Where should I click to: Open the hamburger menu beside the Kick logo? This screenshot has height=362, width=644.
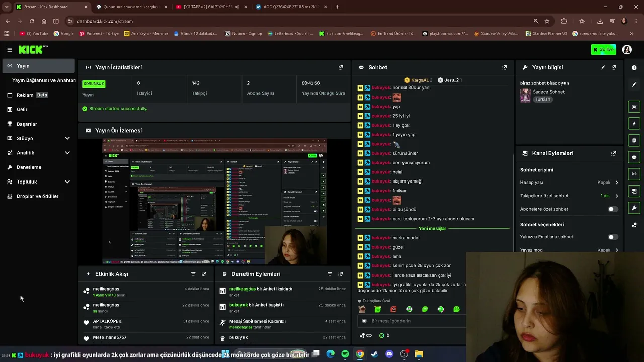10,50
